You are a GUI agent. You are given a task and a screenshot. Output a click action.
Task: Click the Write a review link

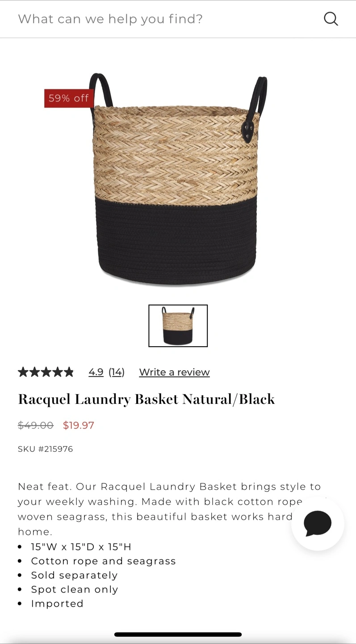[x=174, y=372]
